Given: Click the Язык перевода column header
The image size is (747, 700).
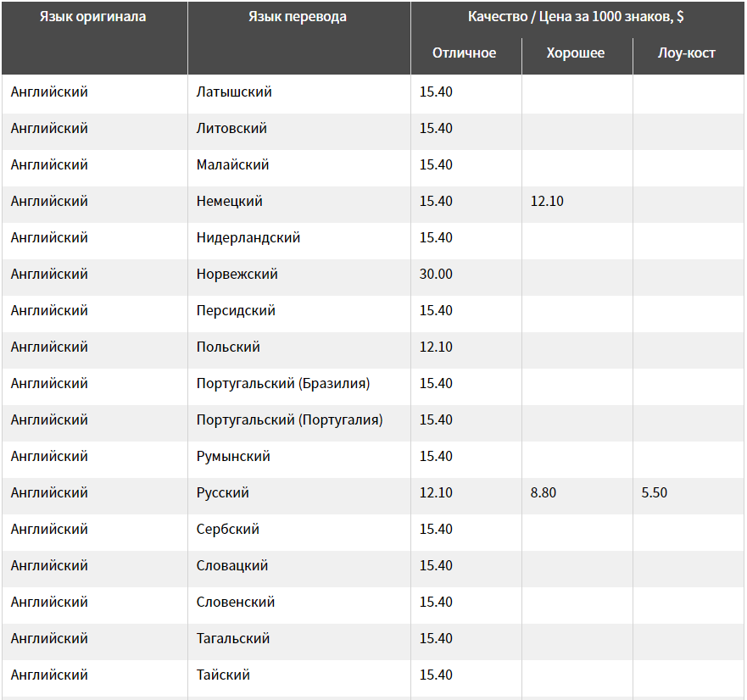Looking at the screenshot, I should (x=298, y=17).
